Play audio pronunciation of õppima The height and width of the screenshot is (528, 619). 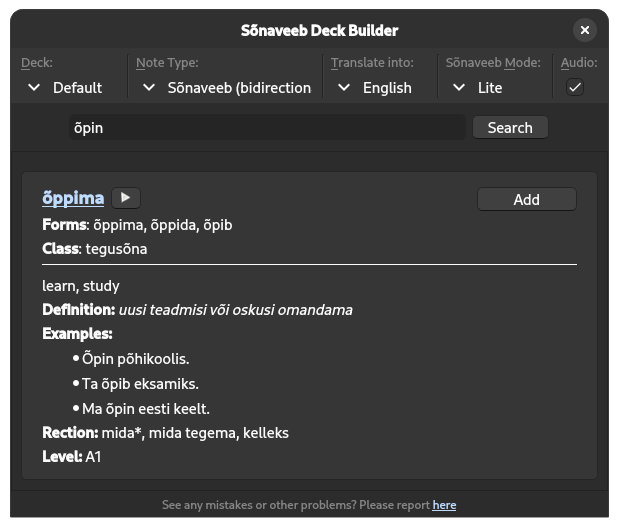[126, 197]
